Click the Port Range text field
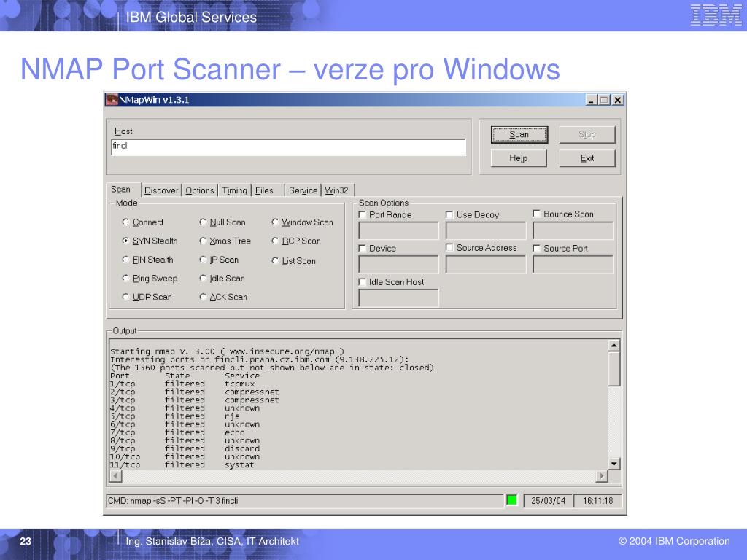Image resolution: width=747 pixels, height=560 pixels. pyautogui.click(x=398, y=230)
